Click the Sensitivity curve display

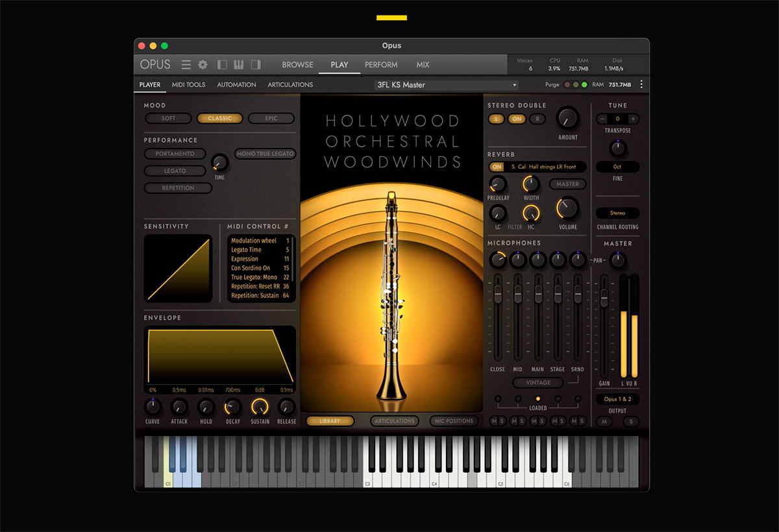click(x=178, y=269)
